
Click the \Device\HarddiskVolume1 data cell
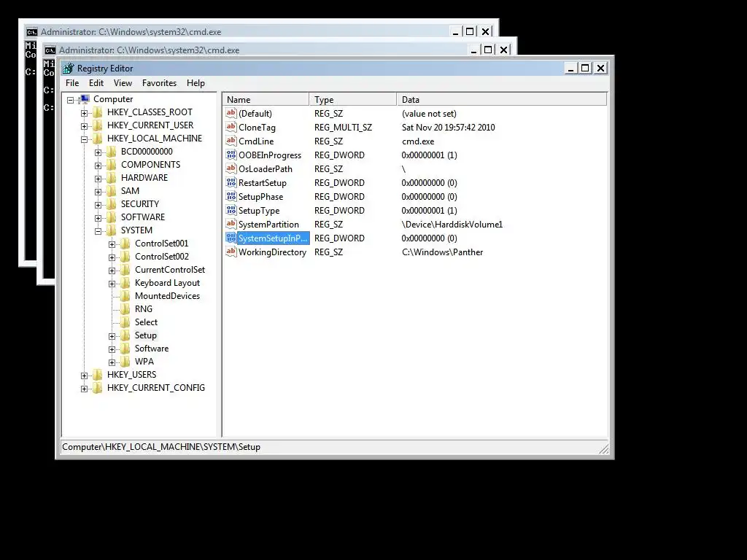point(452,225)
